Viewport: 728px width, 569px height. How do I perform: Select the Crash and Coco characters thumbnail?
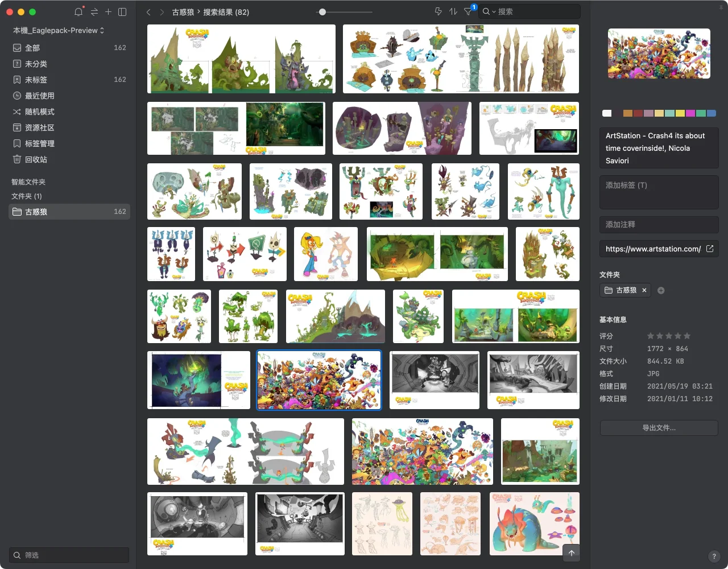[x=326, y=254]
